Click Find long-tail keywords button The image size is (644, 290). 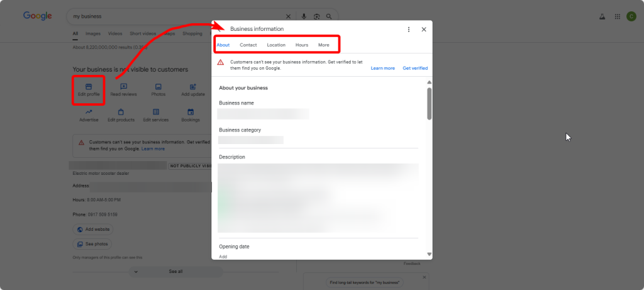(365, 282)
